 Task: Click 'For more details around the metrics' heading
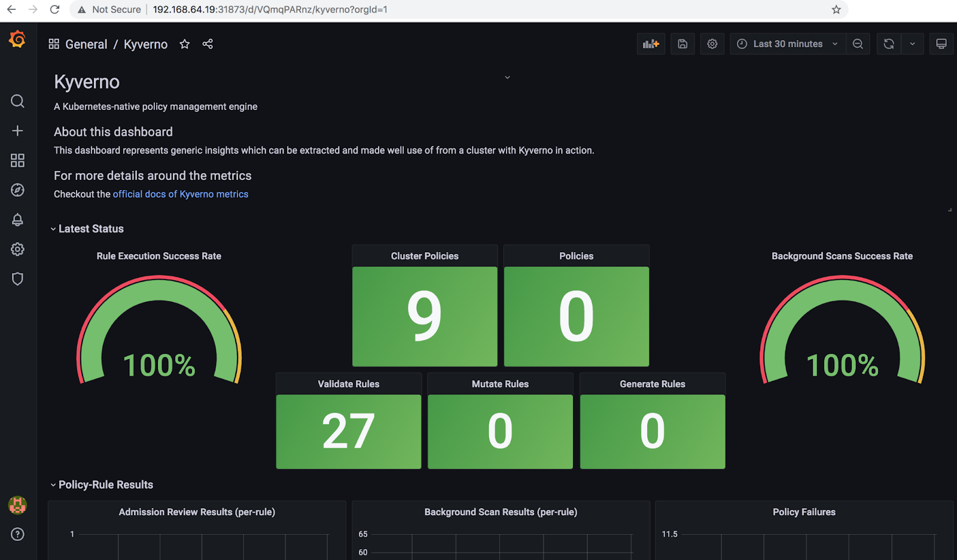click(x=153, y=176)
